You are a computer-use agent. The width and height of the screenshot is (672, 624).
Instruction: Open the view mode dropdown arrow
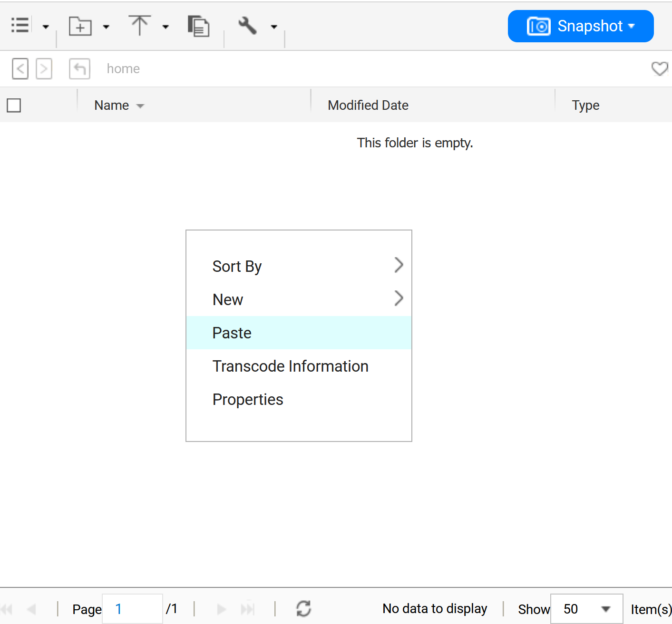tap(46, 27)
